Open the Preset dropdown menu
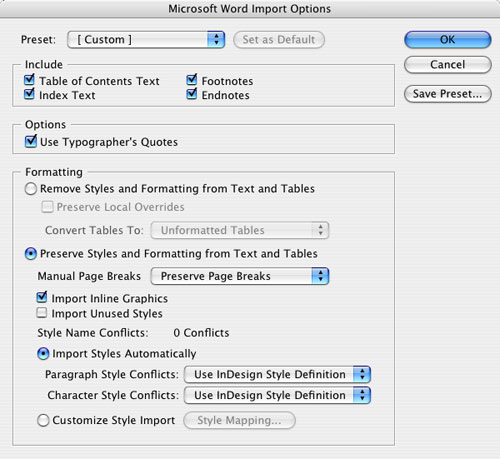Screen dimensions: 500x459 pyautogui.click(x=146, y=40)
